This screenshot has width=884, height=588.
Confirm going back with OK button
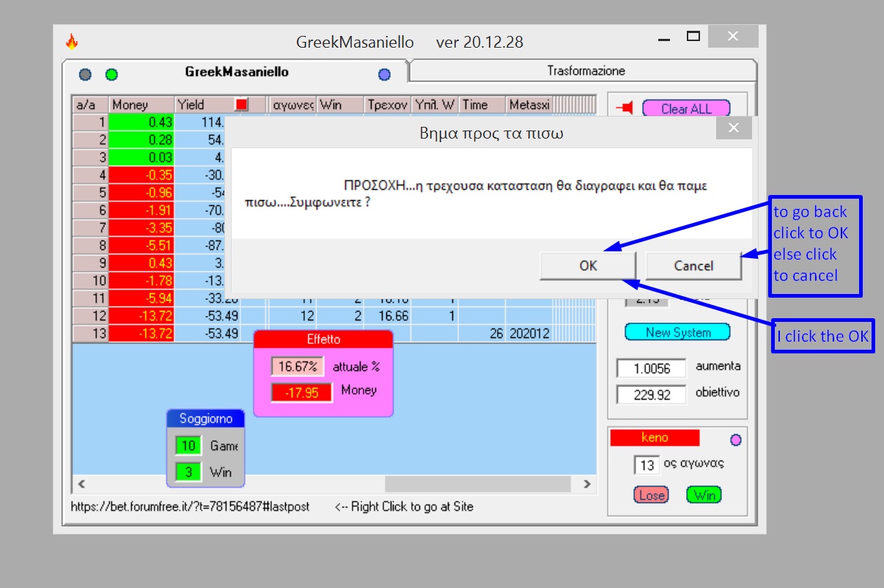[588, 265]
